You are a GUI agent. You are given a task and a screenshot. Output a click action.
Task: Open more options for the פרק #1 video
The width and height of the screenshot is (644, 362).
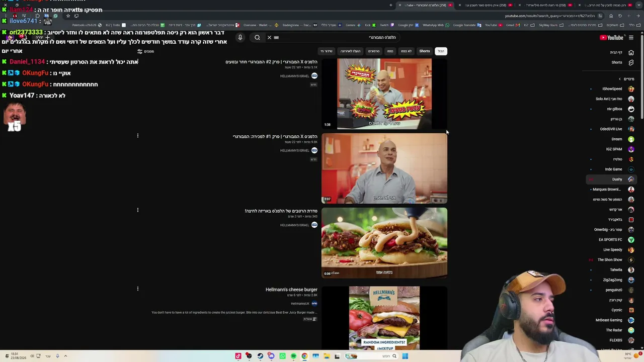pos(137,136)
